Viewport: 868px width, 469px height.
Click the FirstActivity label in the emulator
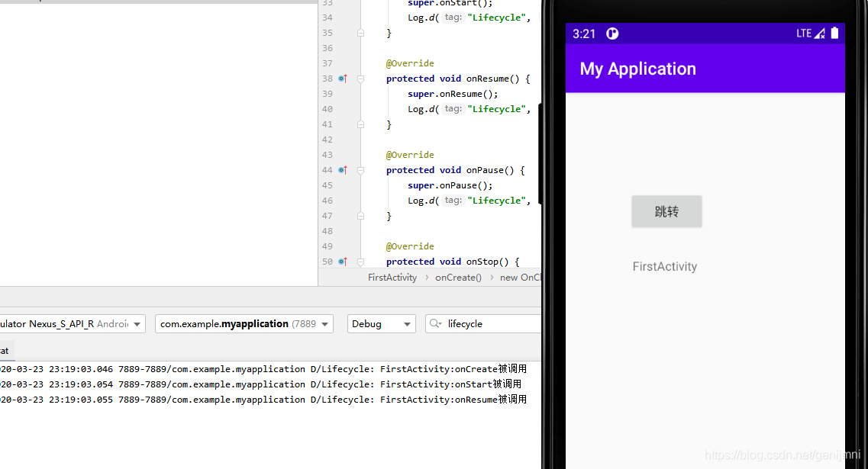tap(665, 267)
